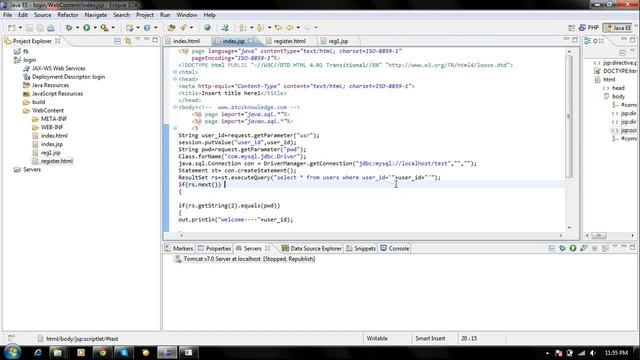Open the Debug dropdown arrow
This screenshot has width=640, height=360.
(77, 28)
